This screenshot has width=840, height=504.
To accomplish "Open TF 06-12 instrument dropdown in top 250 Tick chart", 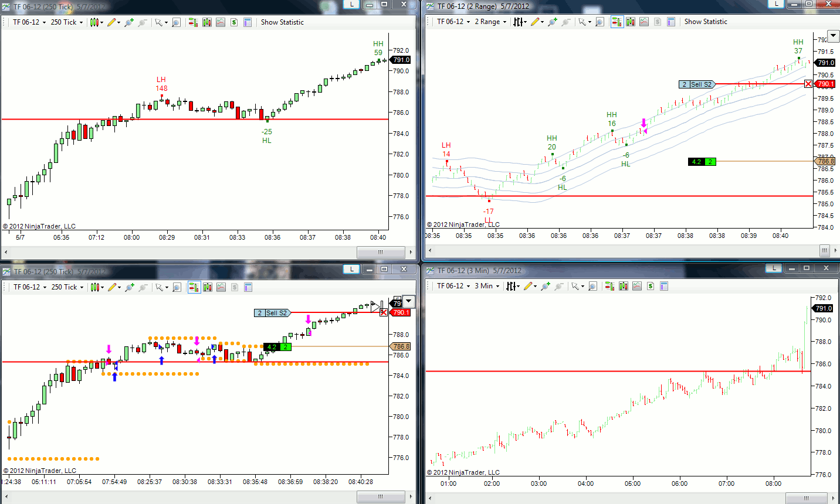I will (x=29, y=22).
